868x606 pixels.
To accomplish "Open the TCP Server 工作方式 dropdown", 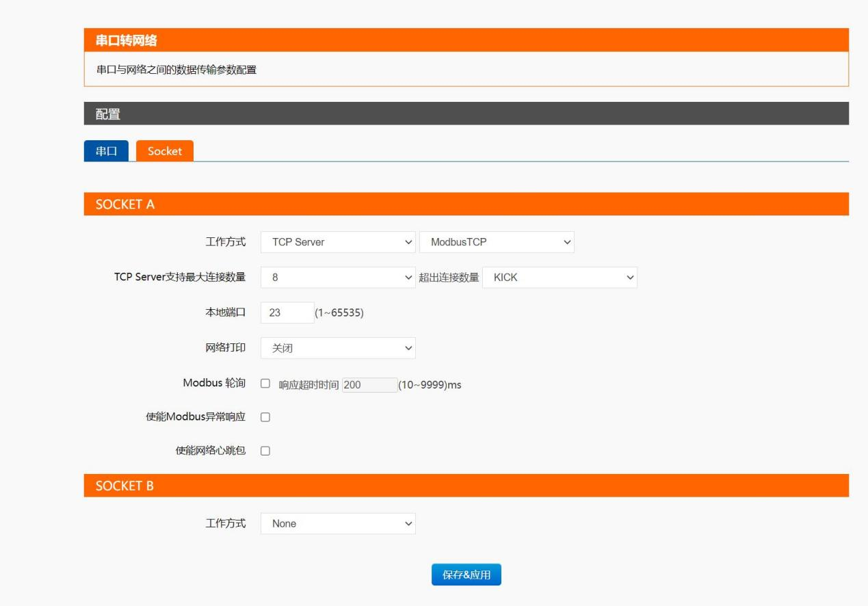I will [338, 242].
